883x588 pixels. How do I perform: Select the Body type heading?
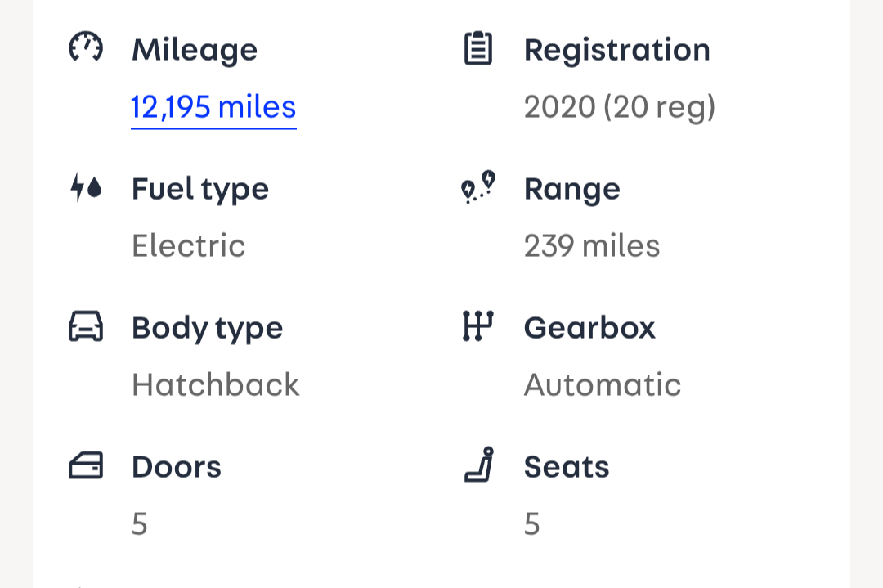coord(208,328)
